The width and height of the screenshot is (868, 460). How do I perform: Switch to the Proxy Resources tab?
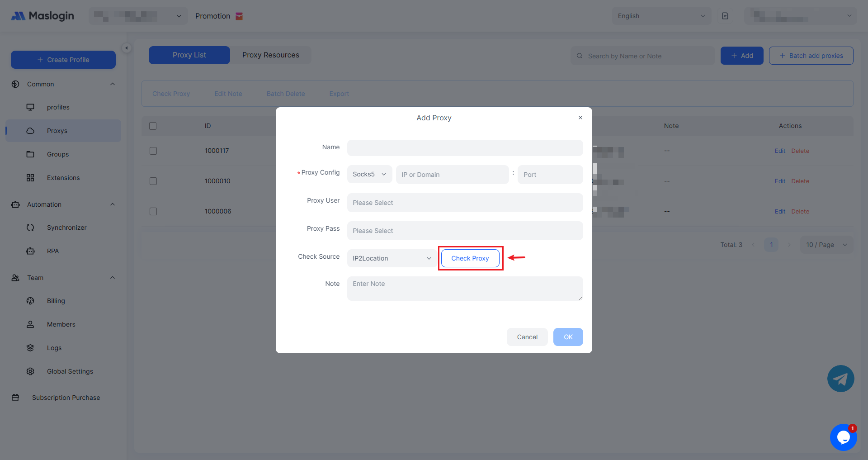pyautogui.click(x=270, y=55)
